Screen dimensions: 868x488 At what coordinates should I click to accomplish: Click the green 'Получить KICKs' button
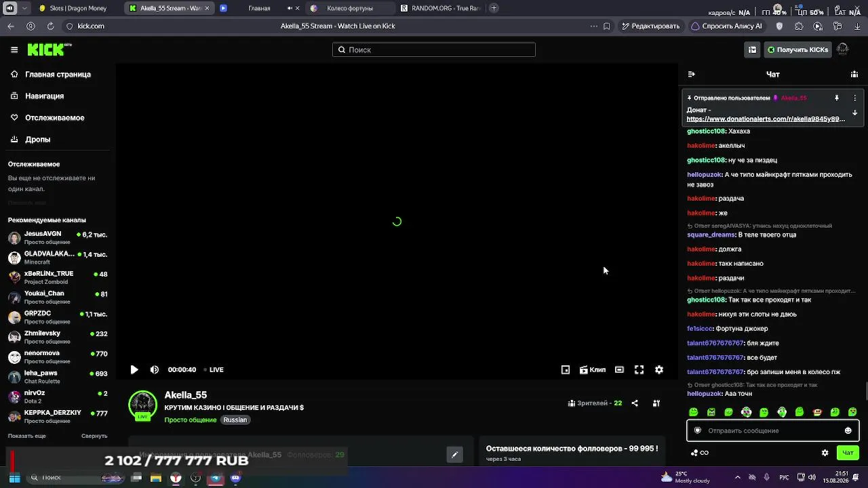pyautogui.click(x=798, y=49)
